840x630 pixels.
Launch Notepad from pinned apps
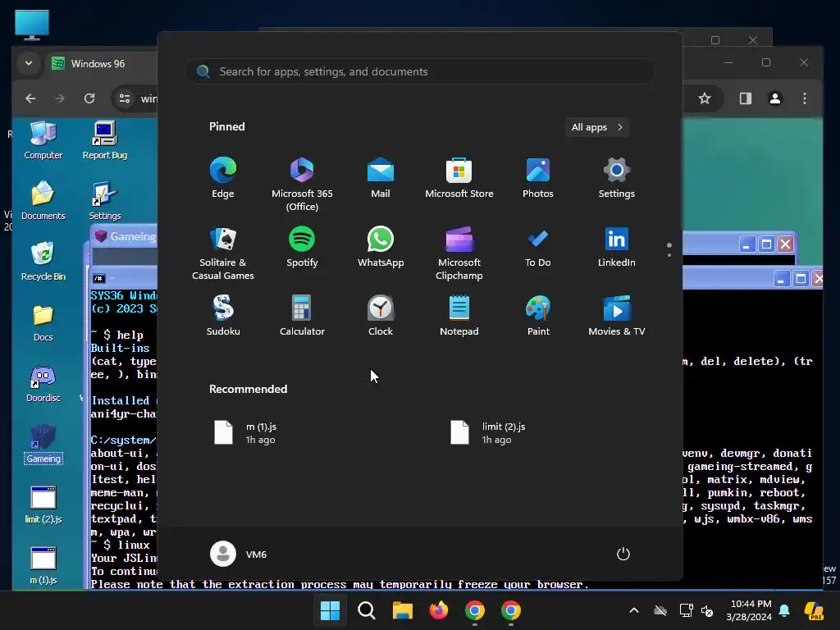coord(459,316)
